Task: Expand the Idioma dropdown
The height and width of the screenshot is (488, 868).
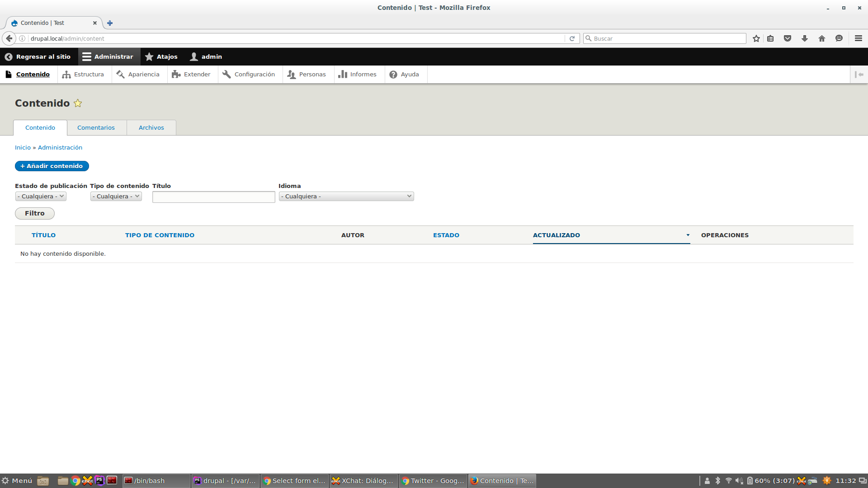Action: tap(346, 197)
